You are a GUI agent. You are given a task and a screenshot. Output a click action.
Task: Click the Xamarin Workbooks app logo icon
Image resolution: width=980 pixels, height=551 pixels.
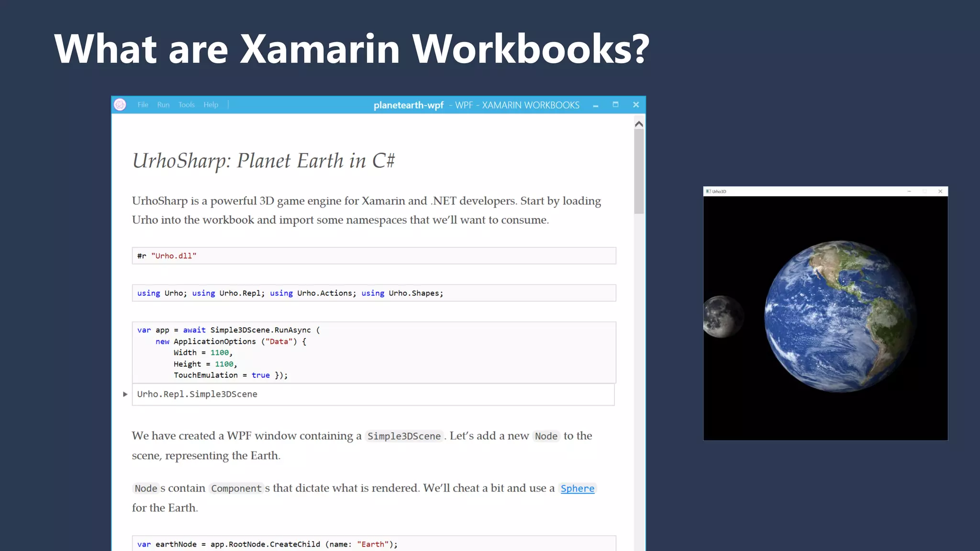[x=120, y=105]
